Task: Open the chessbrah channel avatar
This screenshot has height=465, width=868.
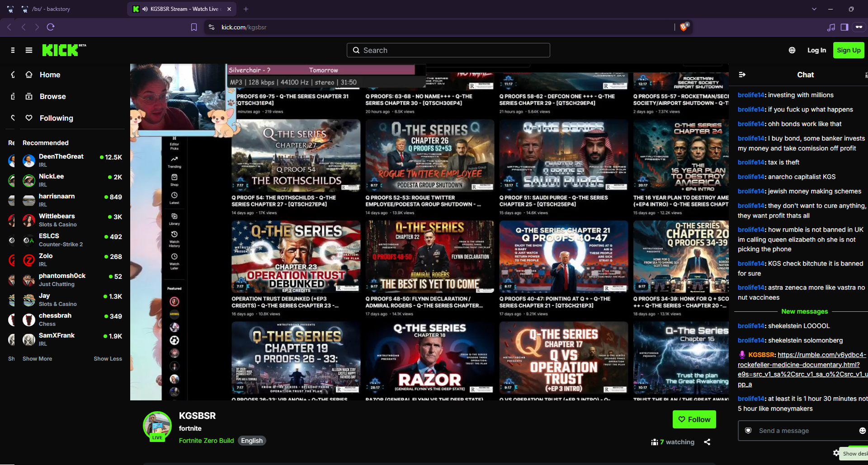Action: (29, 319)
